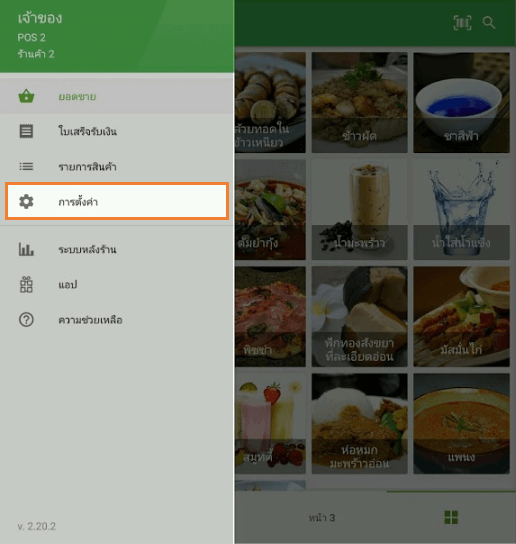
Task: Click the receipt icon in drawer
Action: [26, 131]
